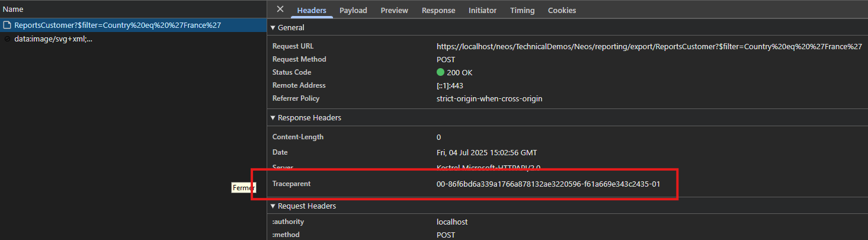This screenshot has width=868, height=240.
Task: Show the Cookies tab
Action: coord(562,10)
